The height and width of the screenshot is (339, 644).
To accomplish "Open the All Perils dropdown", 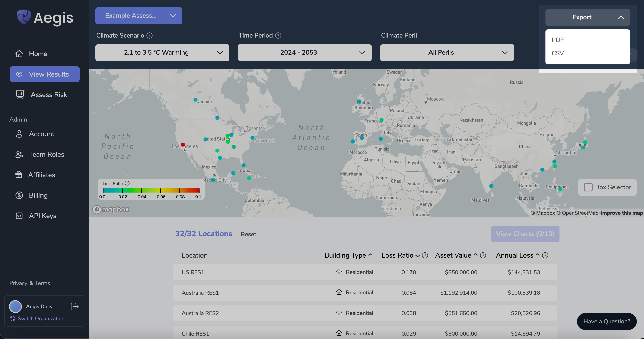I will point(447,52).
